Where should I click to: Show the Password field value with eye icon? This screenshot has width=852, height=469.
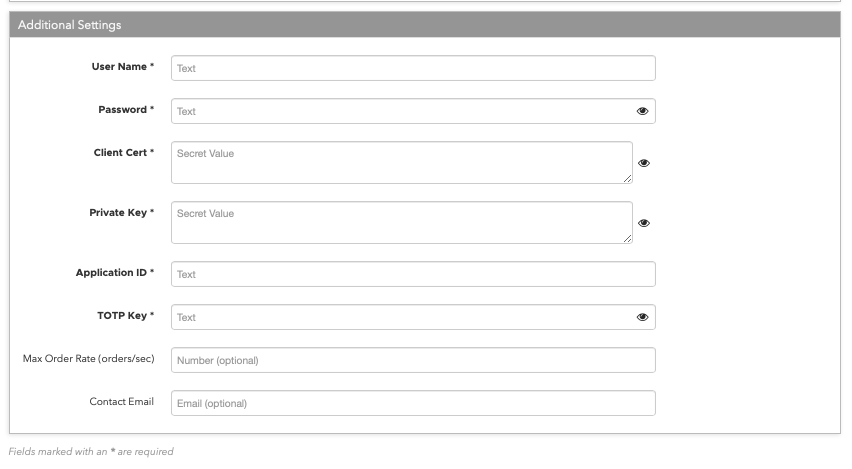pos(642,111)
